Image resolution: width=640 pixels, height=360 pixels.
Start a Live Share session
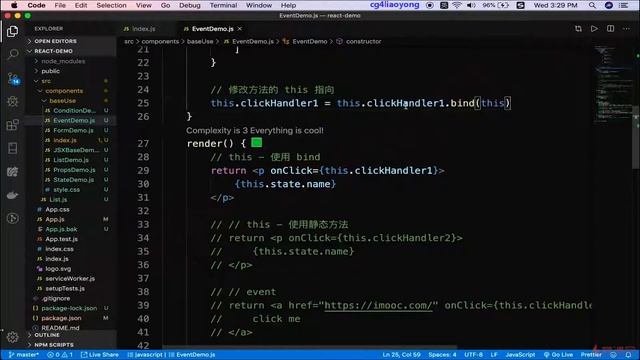coord(100,355)
